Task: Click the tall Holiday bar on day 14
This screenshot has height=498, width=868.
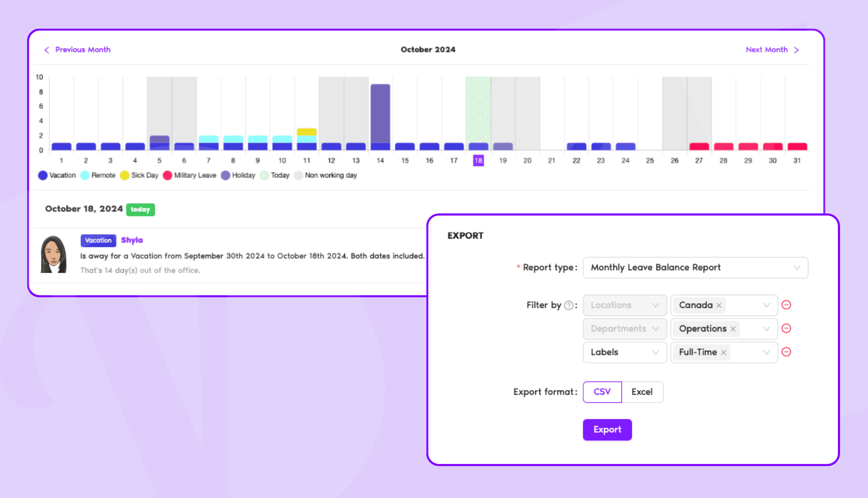Action: (x=380, y=113)
